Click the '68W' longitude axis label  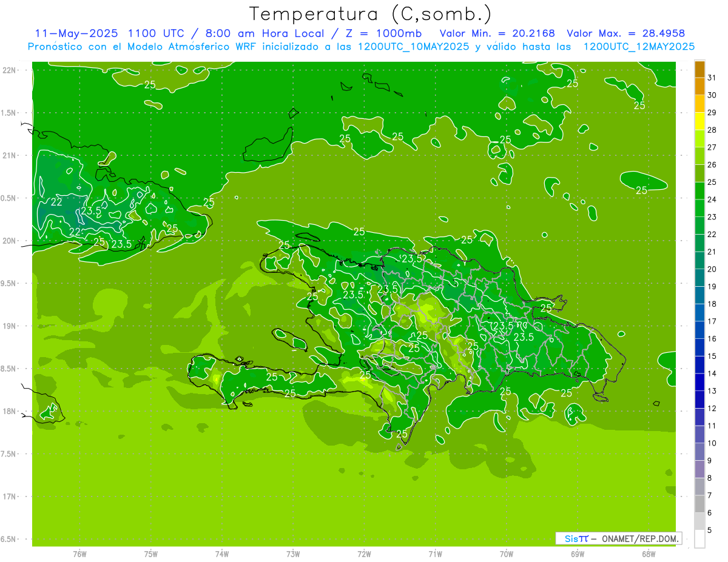click(649, 554)
